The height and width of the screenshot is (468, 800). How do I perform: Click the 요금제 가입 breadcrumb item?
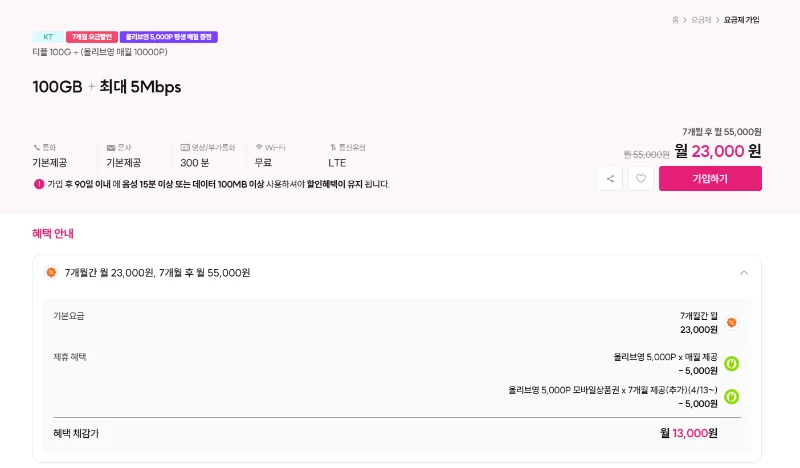point(741,20)
